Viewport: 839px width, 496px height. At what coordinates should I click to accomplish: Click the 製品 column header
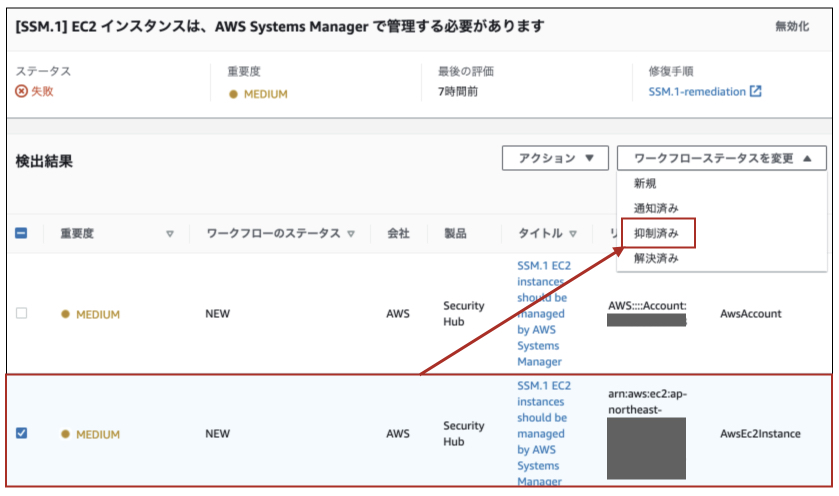455,233
